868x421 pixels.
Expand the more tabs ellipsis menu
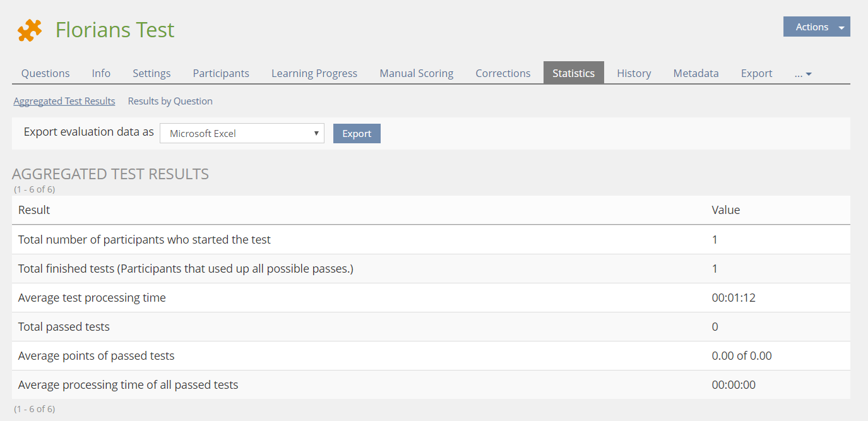tap(803, 73)
